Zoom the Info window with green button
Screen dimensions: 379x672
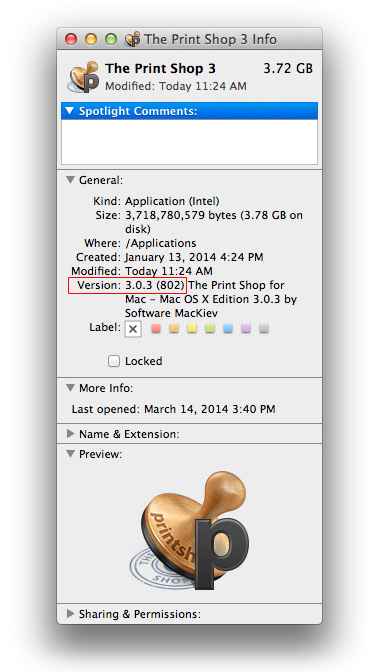(x=111, y=39)
